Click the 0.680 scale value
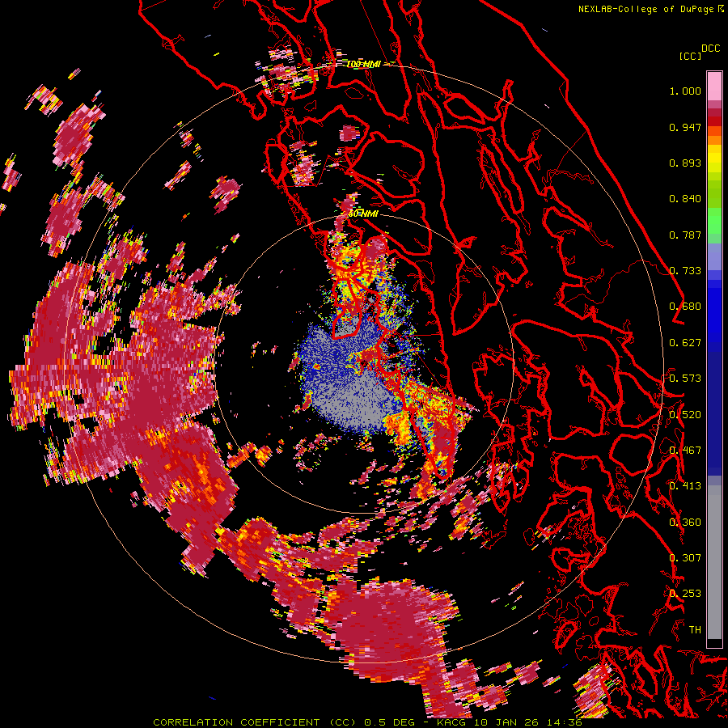The width and height of the screenshot is (728, 728). [x=685, y=307]
